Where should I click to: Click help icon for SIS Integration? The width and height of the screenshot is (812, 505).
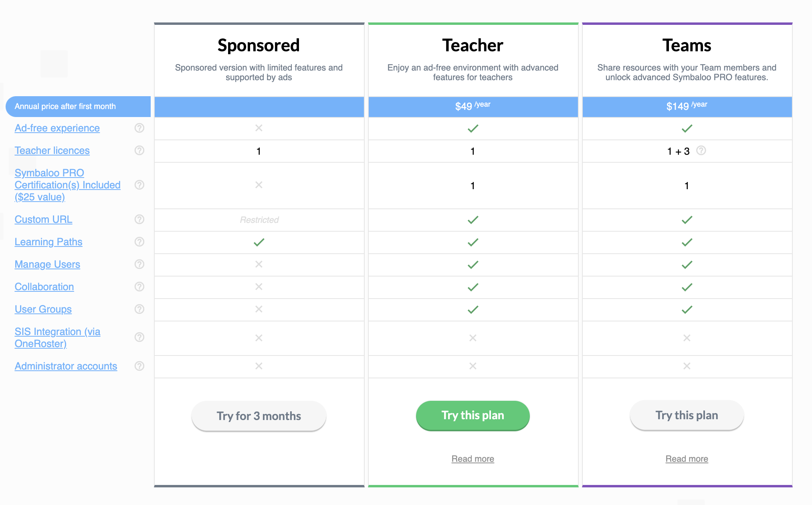(x=139, y=337)
